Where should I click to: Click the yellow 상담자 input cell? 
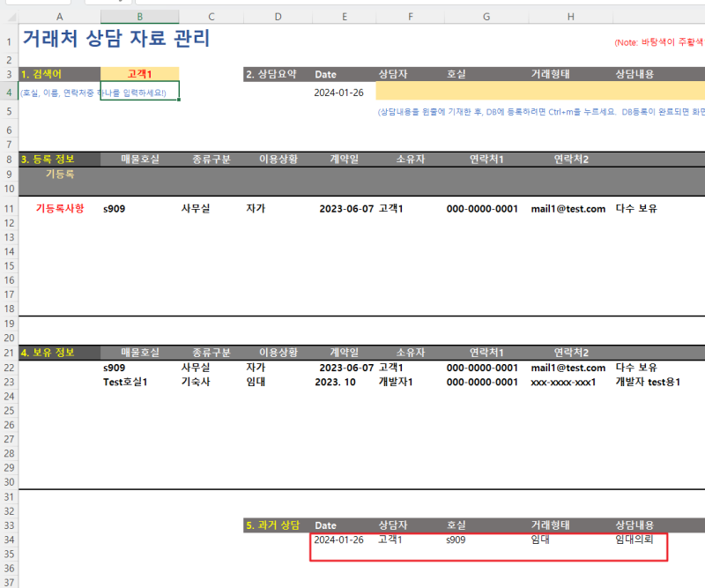(410, 91)
